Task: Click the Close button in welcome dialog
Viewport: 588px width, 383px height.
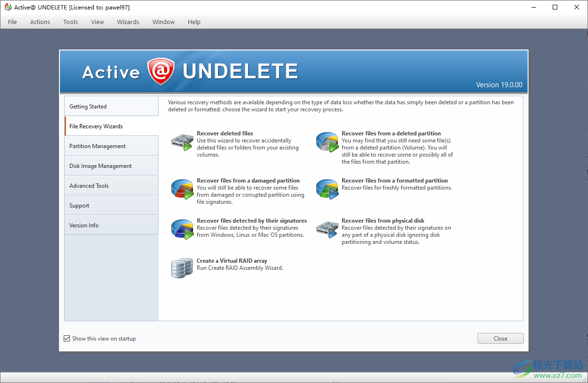Action: pyautogui.click(x=500, y=338)
